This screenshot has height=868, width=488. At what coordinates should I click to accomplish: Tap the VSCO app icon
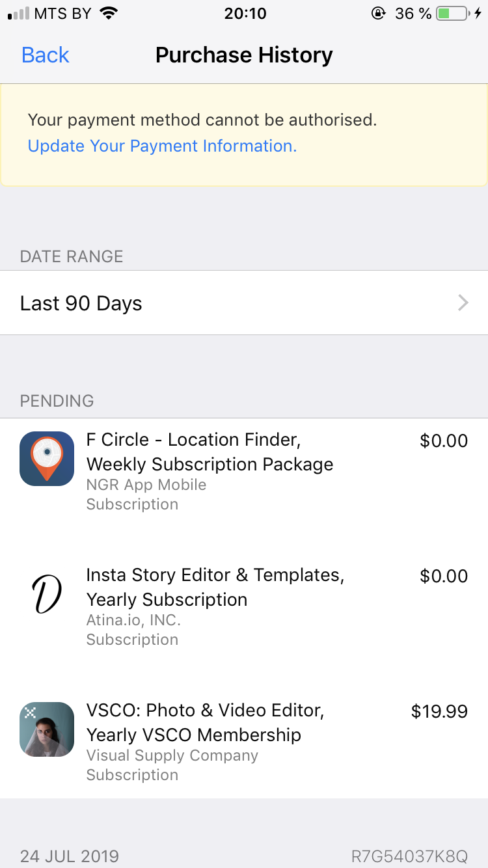click(47, 729)
